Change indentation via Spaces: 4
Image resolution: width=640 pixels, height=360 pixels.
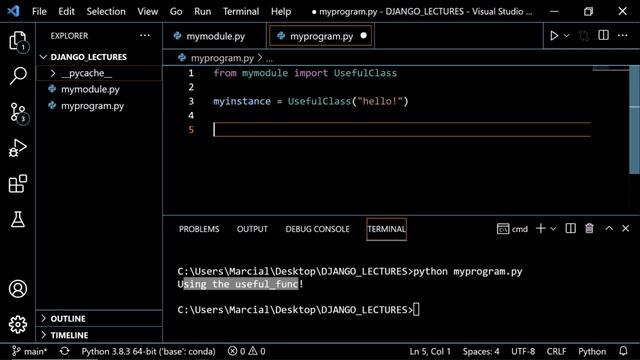click(481, 351)
